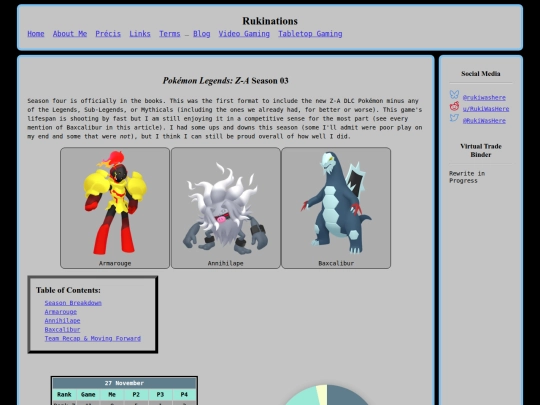Open @RukiWasHere Twitter profile link
The image size is (540, 405).
tap(484, 121)
